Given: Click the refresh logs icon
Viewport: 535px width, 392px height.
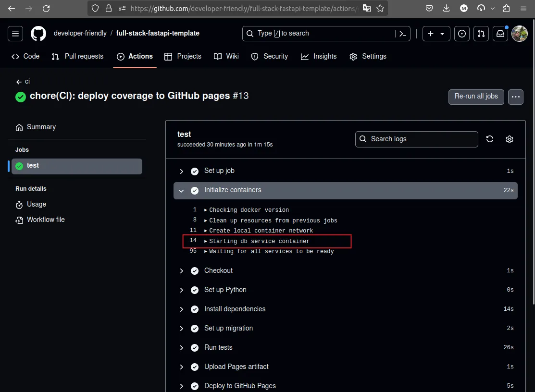Looking at the screenshot, I should [x=490, y=139].
